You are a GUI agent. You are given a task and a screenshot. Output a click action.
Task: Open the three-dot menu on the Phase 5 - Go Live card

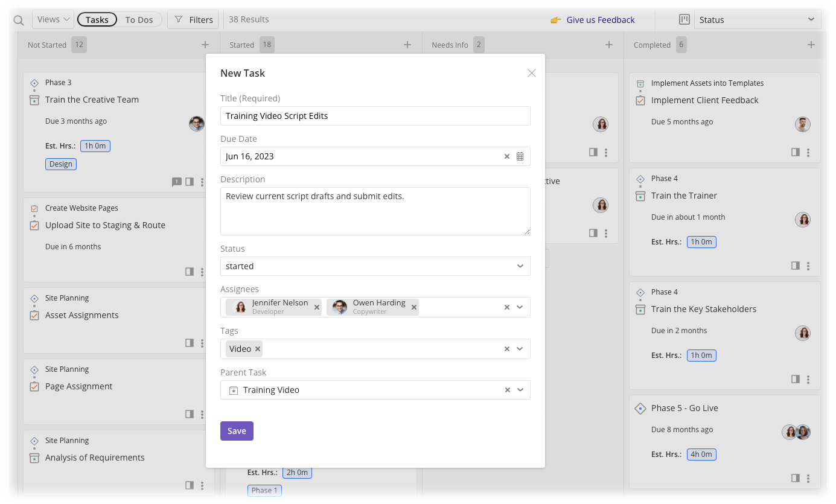click(x=808, y=477)
